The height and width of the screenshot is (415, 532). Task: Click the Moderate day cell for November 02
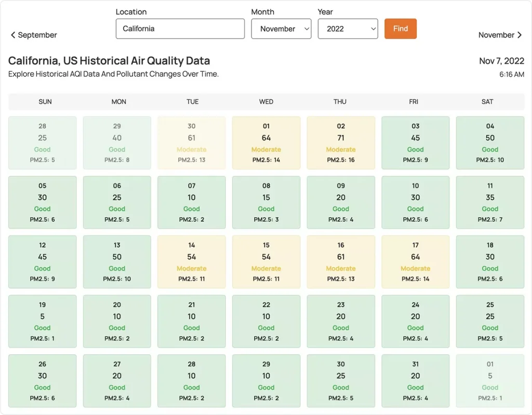pos(341,142)
